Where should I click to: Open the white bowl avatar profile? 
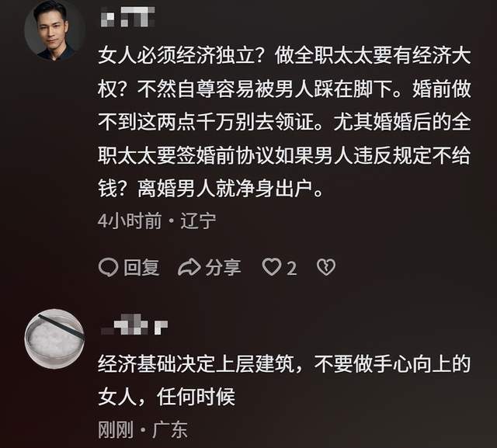coord(54,339)
